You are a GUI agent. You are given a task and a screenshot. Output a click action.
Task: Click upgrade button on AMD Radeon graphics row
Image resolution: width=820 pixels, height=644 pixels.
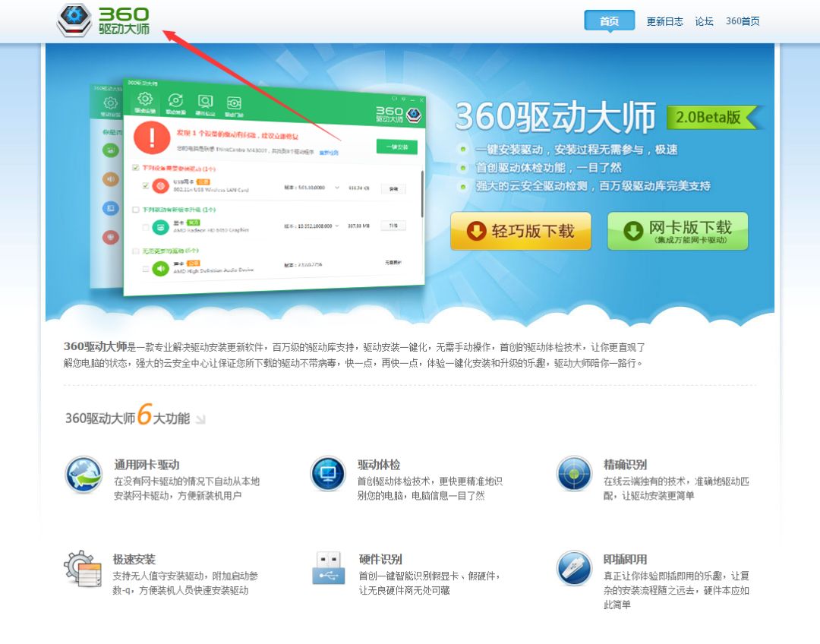pyautogui.click(x=393, y=226)
